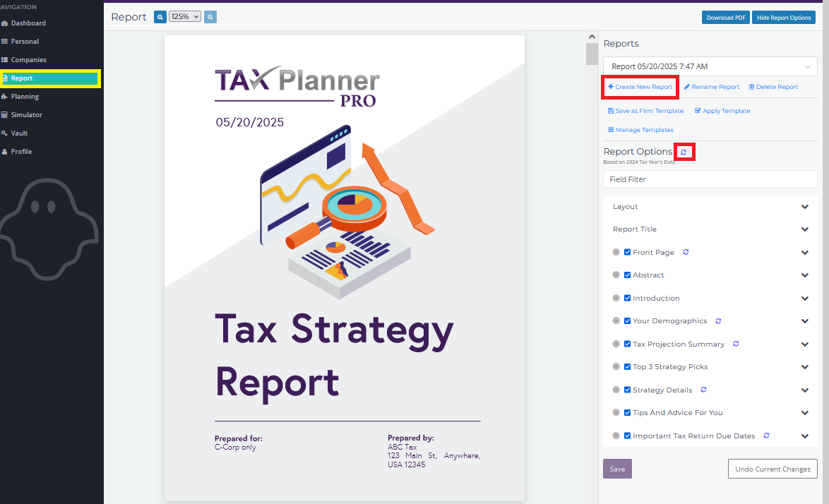Click the Planning icon in the sidebar

tap(5, 96)
